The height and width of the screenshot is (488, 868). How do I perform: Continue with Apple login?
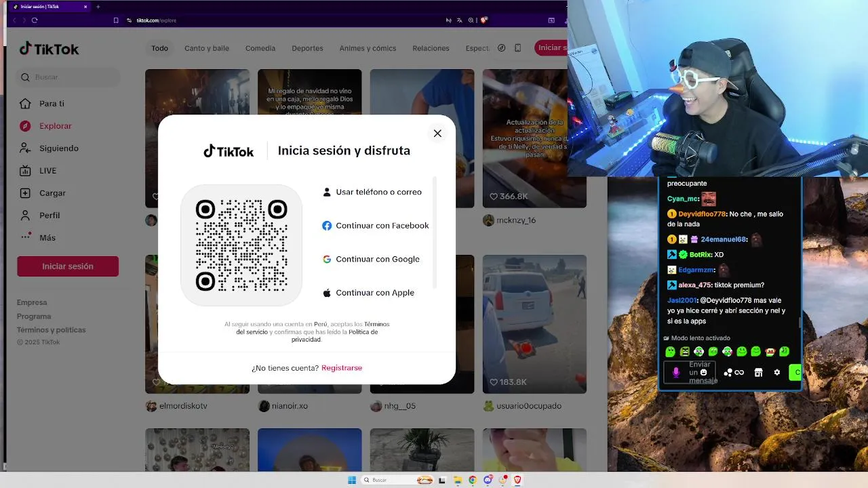368,293
